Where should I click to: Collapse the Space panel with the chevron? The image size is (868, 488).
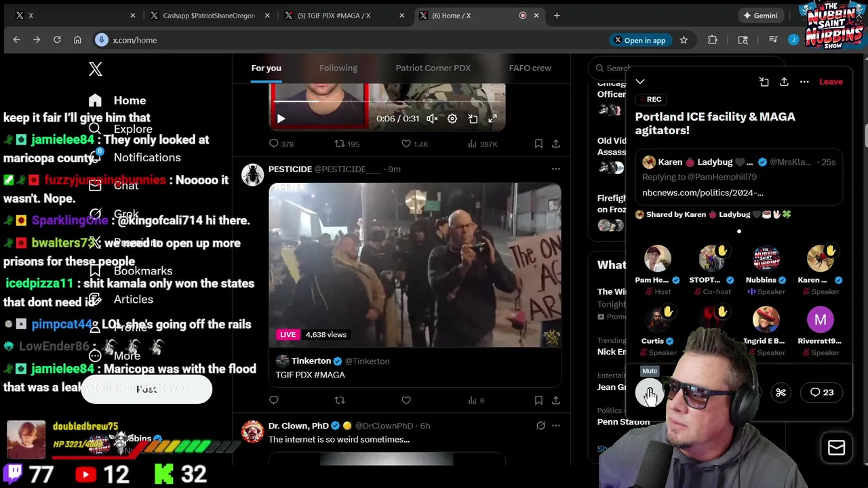pos(640,81)
